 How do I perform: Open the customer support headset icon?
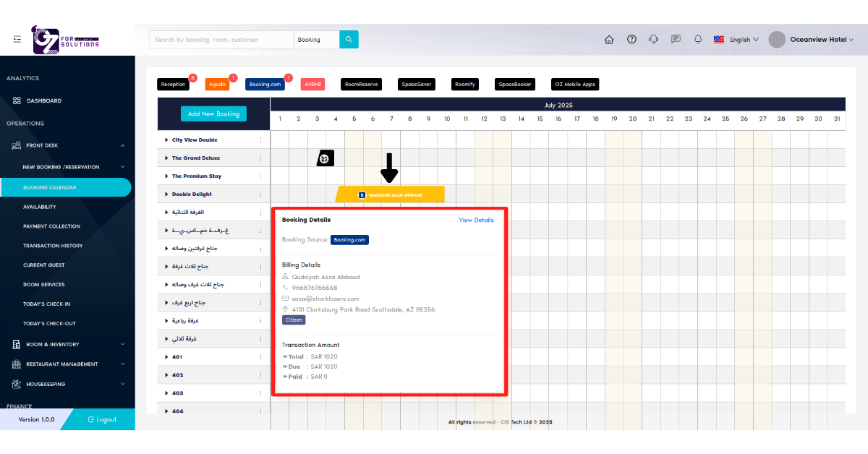click(654, 39)
